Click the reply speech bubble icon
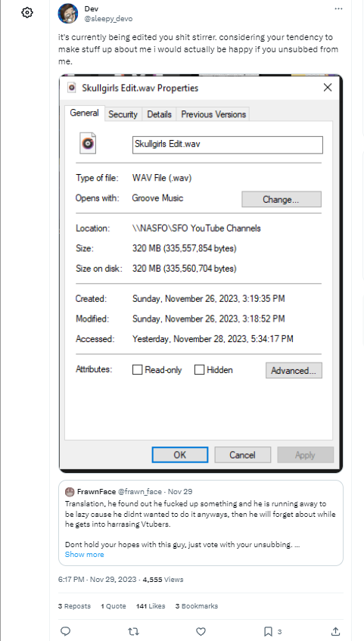Screen dimensions: 364x641 [65, 631]
